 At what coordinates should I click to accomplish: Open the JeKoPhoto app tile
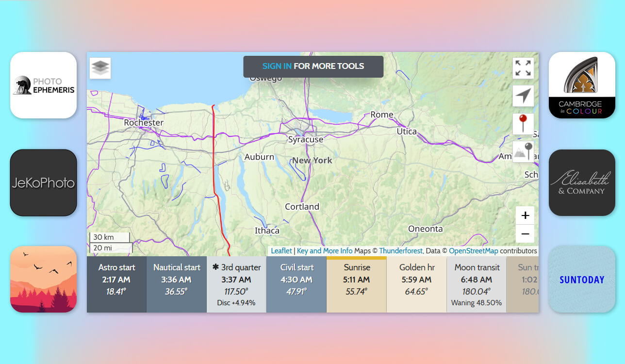(x=44, y=182)
